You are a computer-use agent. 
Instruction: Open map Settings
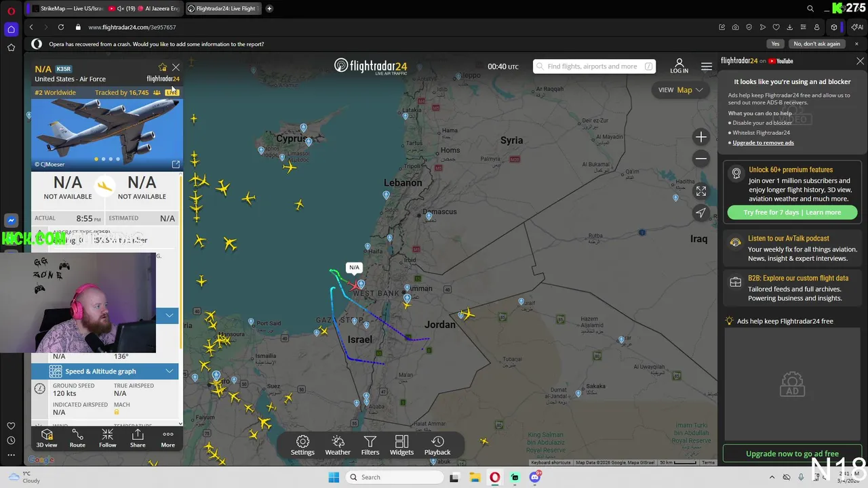point(302,445)
